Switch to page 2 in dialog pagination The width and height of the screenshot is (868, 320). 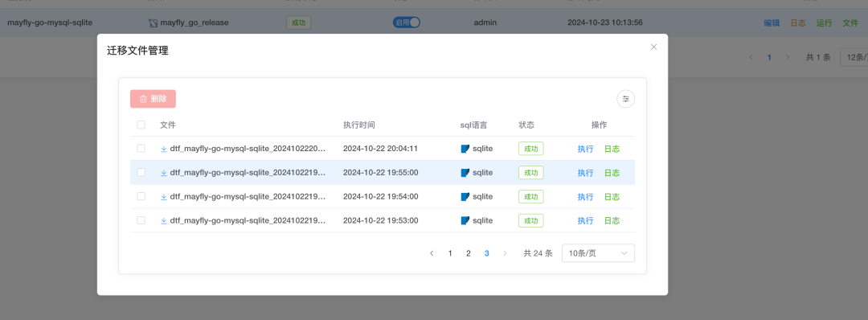pos(469,253)
